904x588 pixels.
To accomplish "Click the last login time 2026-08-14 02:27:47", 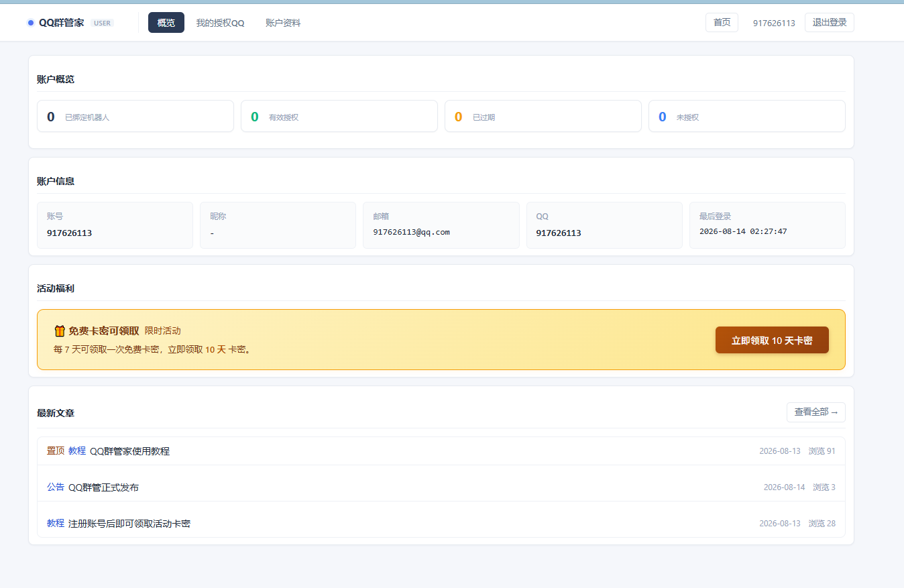I will click(743, 231).
